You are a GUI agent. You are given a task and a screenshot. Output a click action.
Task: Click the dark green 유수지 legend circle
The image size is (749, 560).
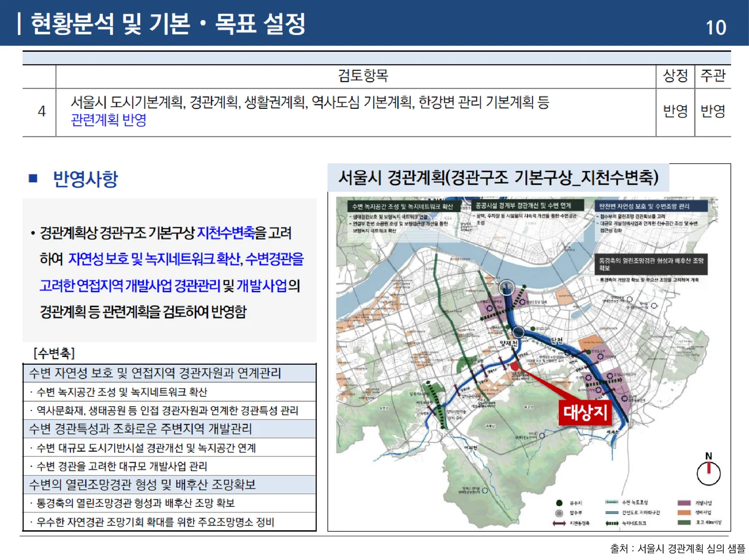click(559, 503)
